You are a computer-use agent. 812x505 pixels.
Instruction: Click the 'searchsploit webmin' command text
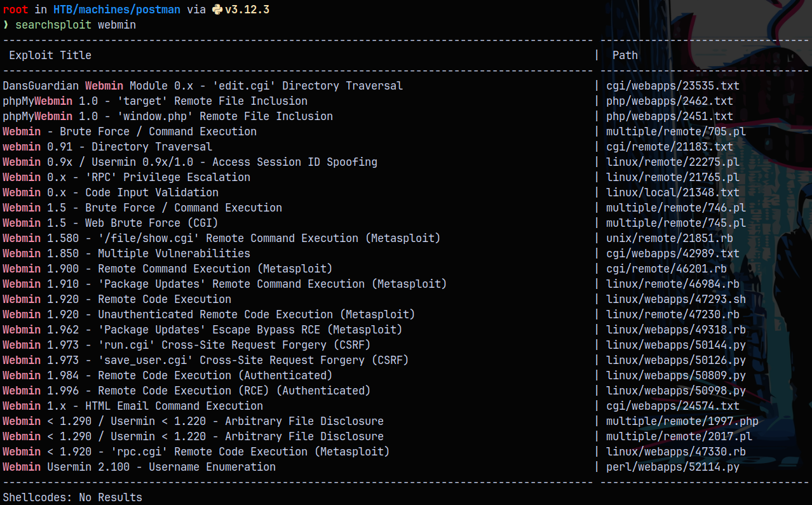tap(76, 25)
